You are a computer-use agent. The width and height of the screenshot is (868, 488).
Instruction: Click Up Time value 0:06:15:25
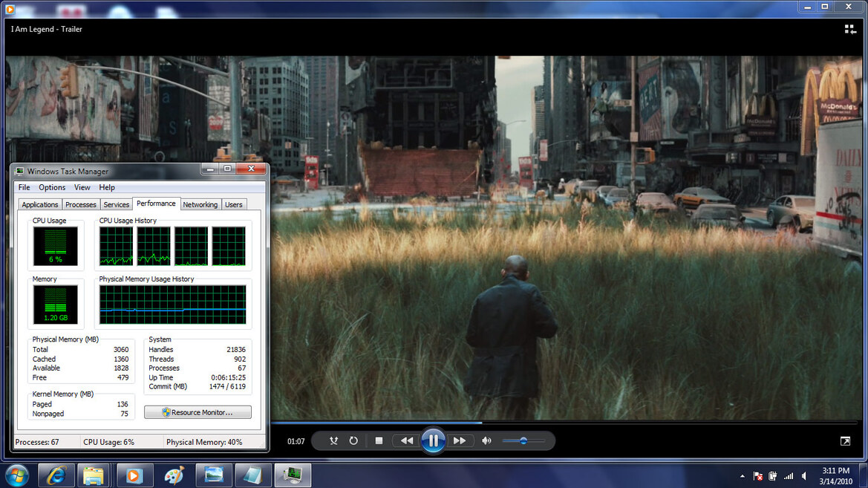(228, 378)
